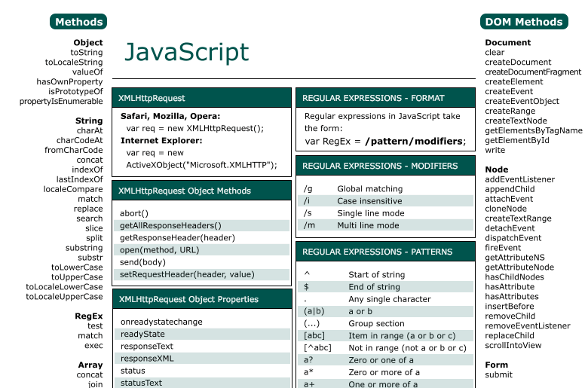Image resolution: width=588 pixels, height=388 pixels.
Task: Select localeCompare entry
Action: (73, 189)
